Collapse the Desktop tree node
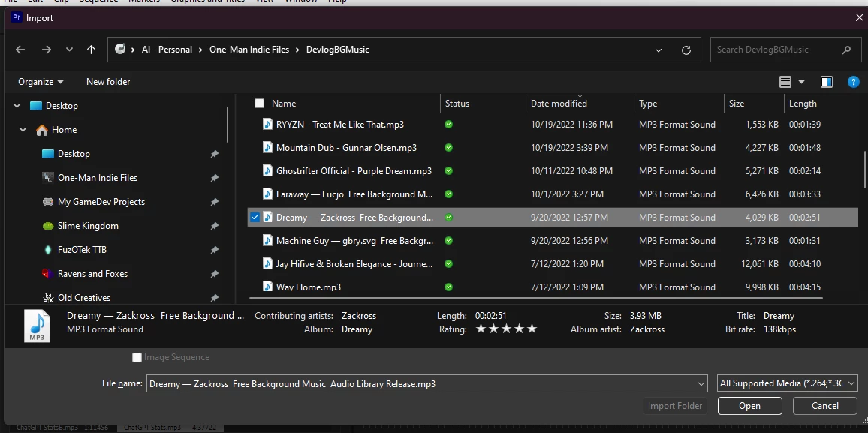This screenshot has width=868, height=433. pyautogui.click(x=17, y=106)
